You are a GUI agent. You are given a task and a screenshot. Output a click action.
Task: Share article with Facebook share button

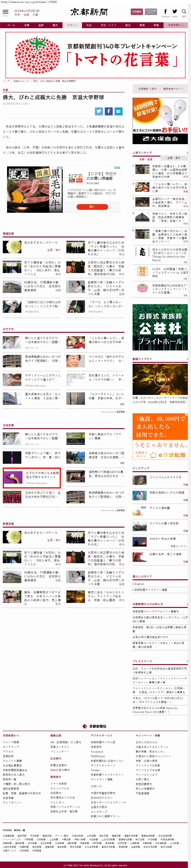tap(108, 111)
